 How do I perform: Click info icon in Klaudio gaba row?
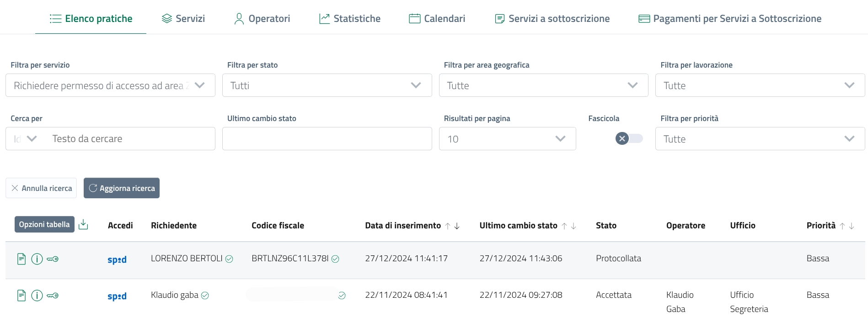click(37, 296)
